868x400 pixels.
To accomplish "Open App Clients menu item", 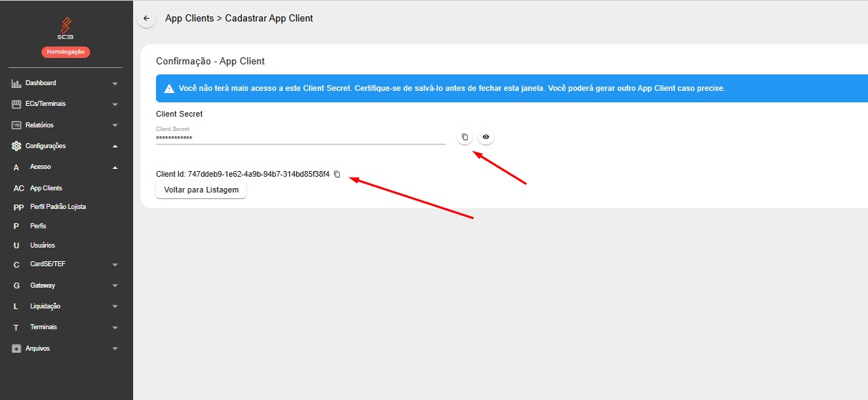I will (x=46, y=188).
